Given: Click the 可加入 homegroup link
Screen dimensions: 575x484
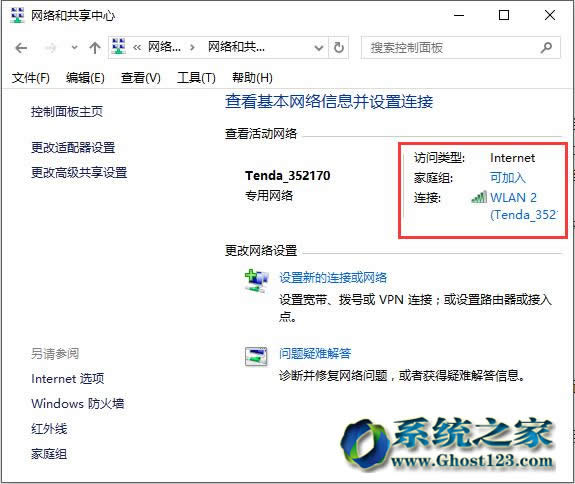Looking at the screenshot, I should click(508, 177).
